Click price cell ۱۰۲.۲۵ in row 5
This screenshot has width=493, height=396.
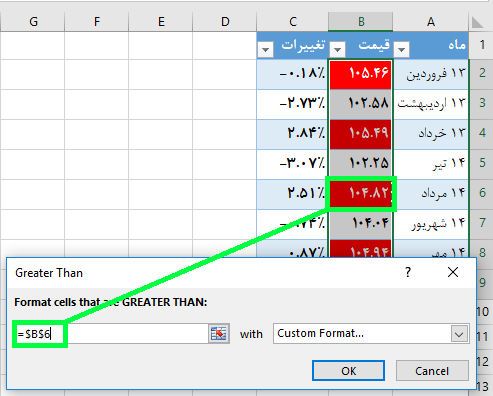tap(361, 164)
